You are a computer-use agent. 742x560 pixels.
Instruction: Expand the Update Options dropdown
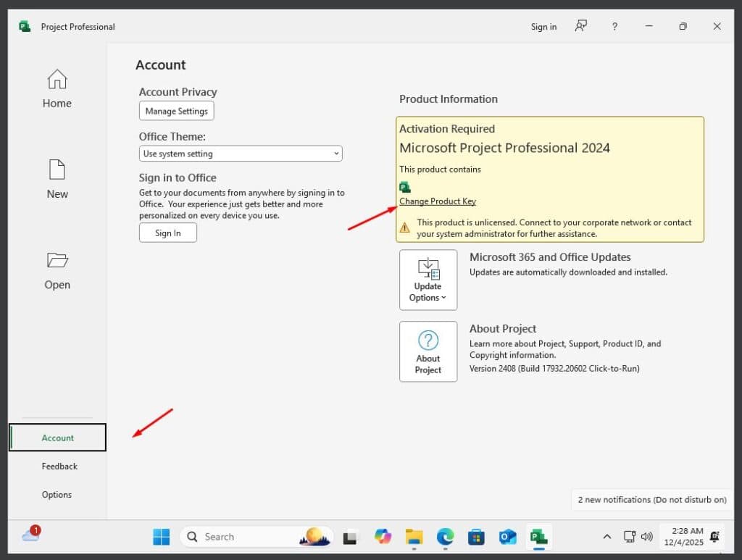point(428,298)
